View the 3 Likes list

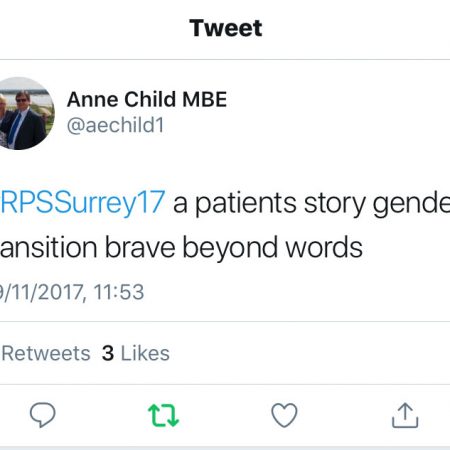[x=136, y=353]
